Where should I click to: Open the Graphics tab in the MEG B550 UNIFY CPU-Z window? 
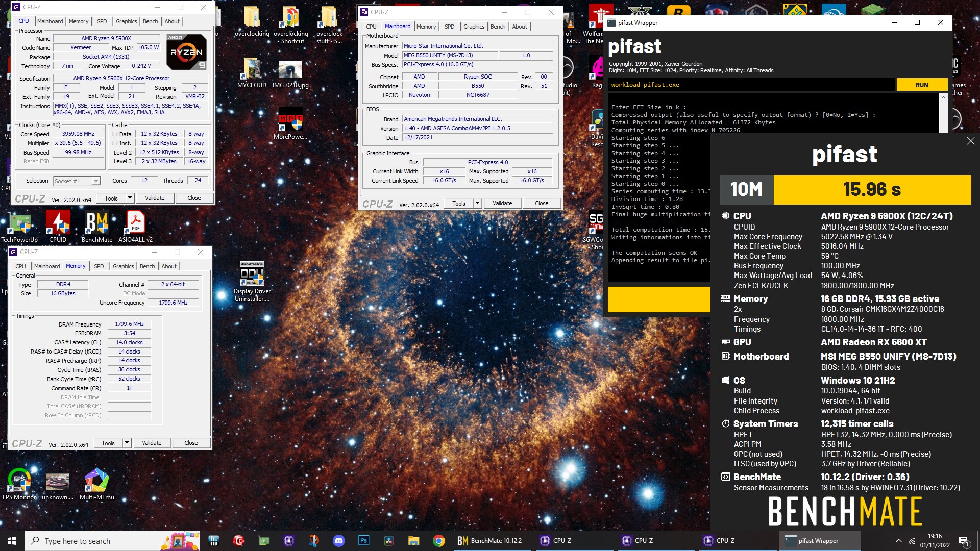coord(474,27)
